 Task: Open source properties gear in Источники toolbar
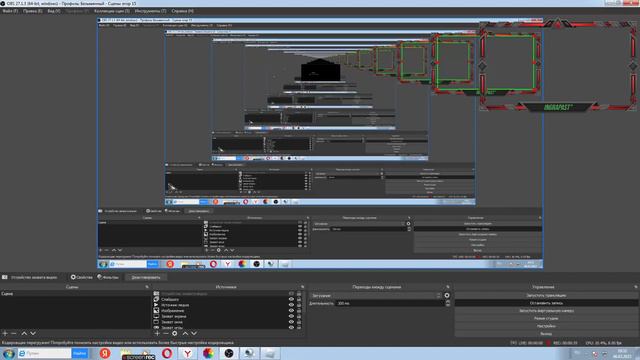pyautogui.click(x=175, y=333)
